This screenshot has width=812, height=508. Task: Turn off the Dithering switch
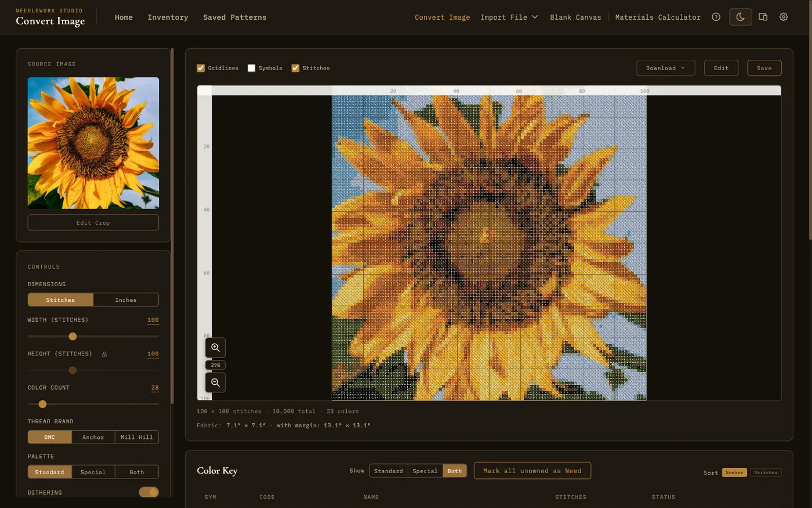click(x=148, y=492)
